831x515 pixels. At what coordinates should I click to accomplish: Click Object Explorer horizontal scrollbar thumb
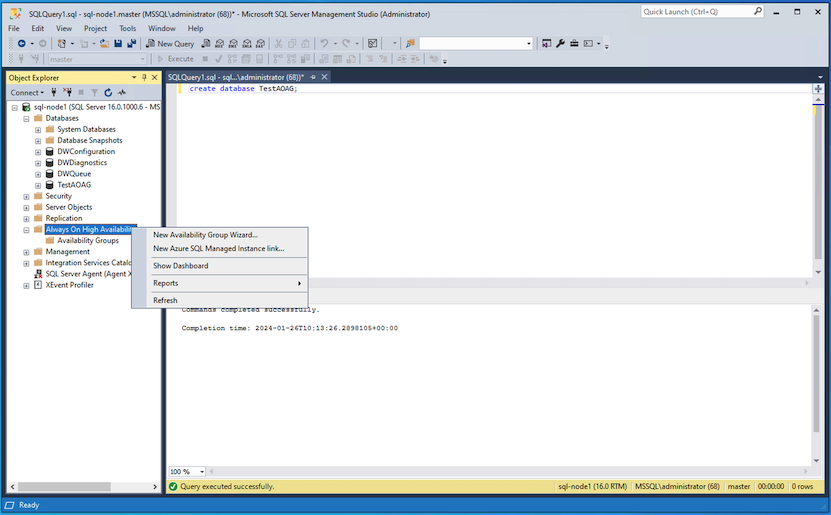click(64, 487)
